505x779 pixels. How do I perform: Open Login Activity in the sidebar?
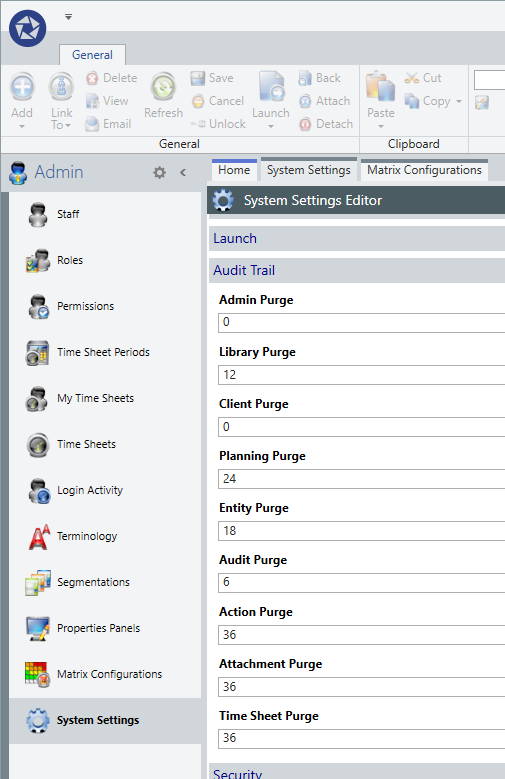(x=105, y=490)
